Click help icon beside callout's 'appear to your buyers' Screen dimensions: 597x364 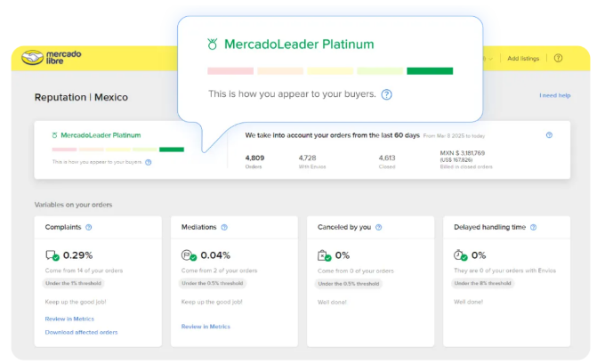(x=386, y=94)
